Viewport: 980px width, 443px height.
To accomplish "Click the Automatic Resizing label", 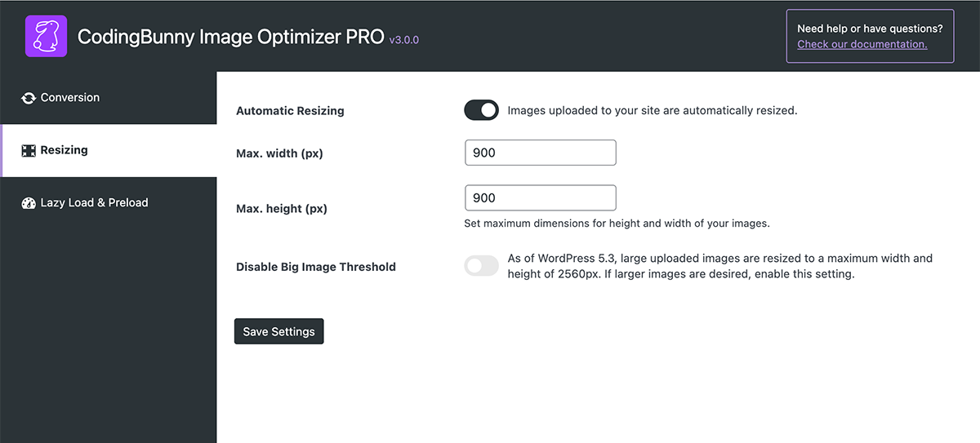I will click(290, 111).
